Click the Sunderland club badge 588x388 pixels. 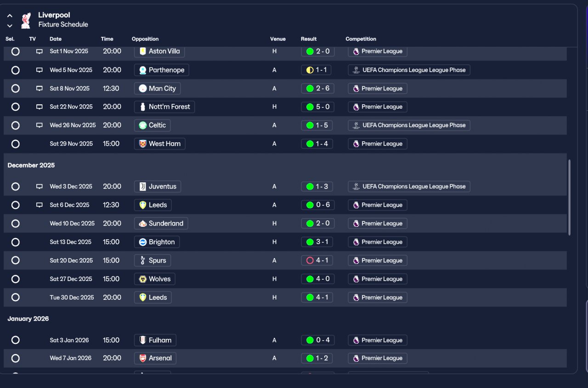tap(143, 224)
